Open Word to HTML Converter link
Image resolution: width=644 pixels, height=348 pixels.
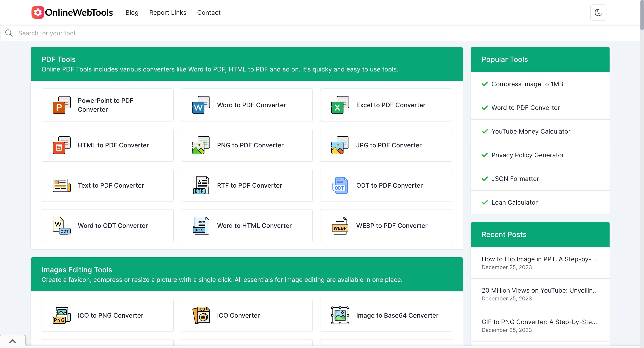(254, 226)
